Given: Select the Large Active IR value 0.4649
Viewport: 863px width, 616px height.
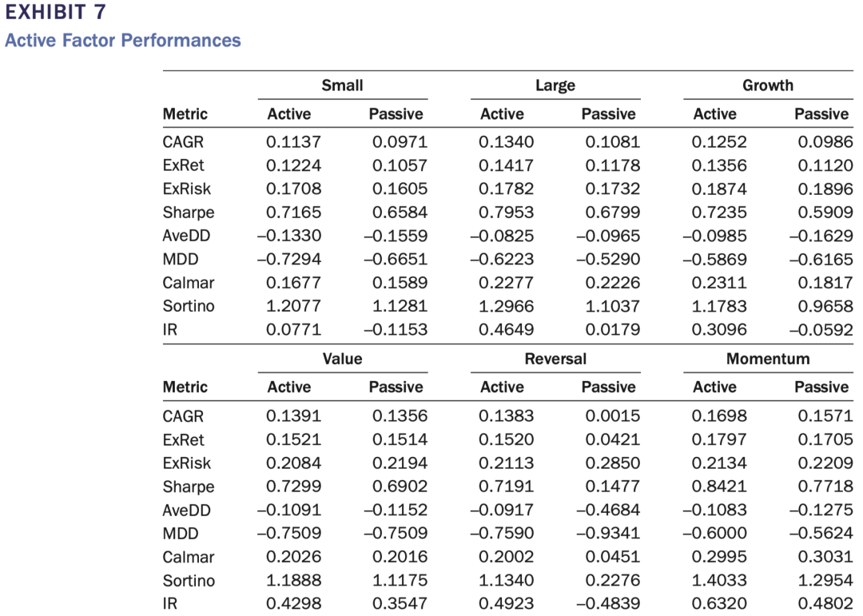Looking at the screenshot, I should [507, 330].
